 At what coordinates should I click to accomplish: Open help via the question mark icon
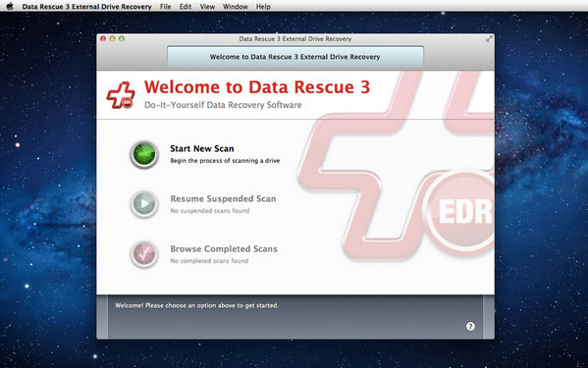[x=470, y=327]
